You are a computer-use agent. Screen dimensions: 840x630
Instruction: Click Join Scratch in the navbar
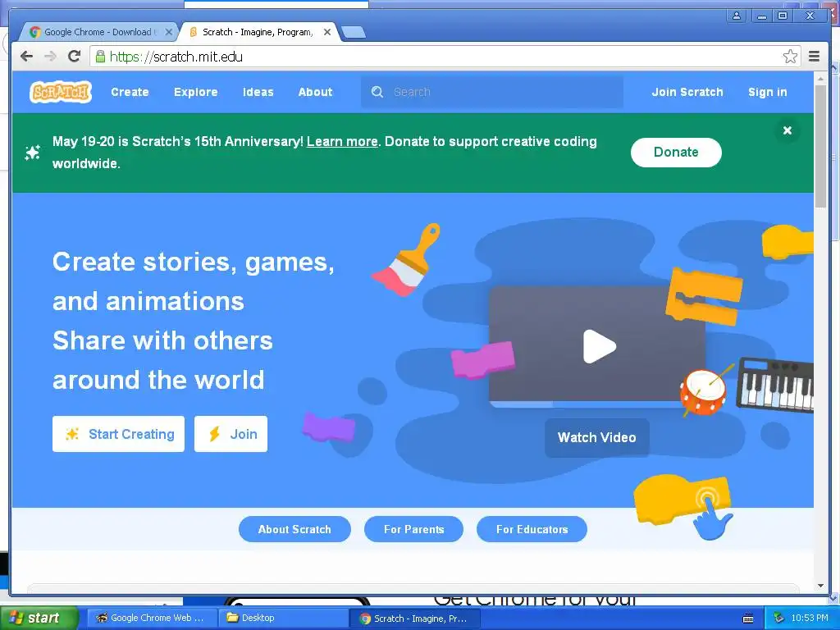(x=687, y=92)
